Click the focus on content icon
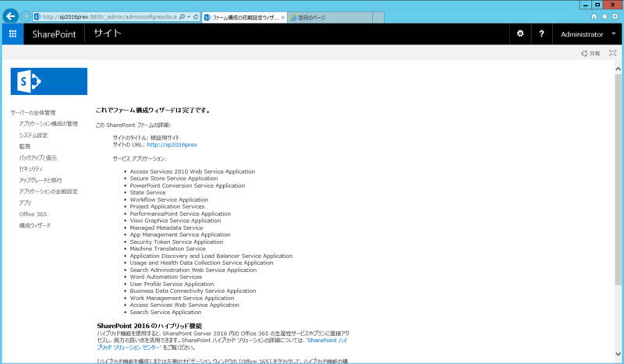The width and height of the screenshot is (624, 364). [x=613, y=53]
